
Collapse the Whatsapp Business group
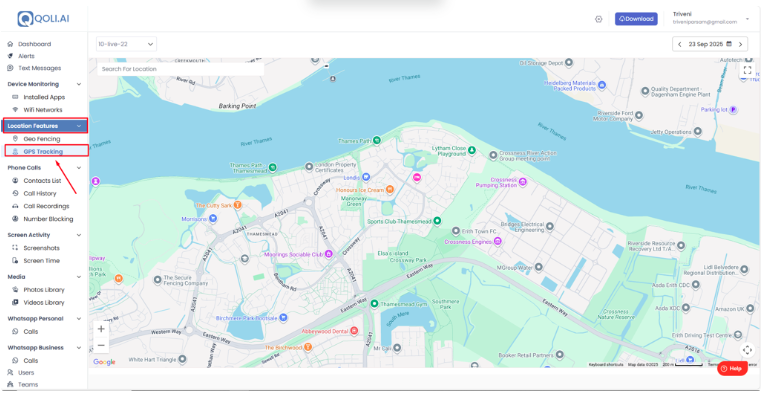click(x=79, y=348)
